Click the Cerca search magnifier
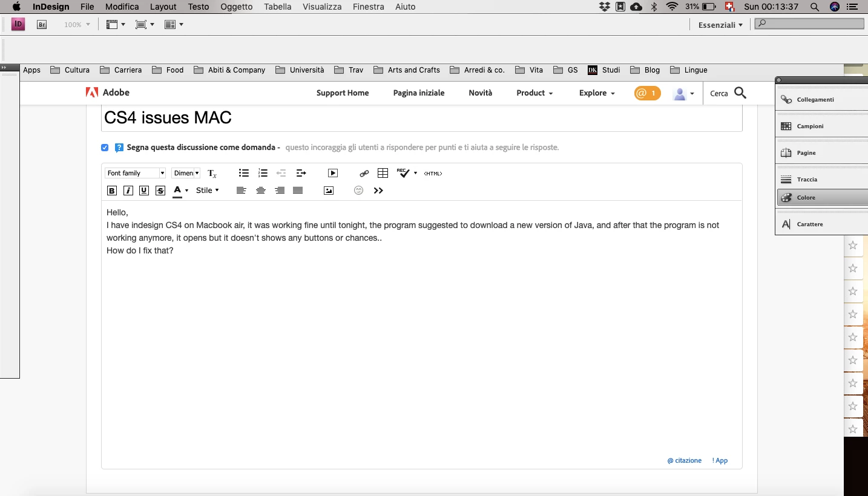The height and width of the screenshot is (496, 868). coord(740,93)
